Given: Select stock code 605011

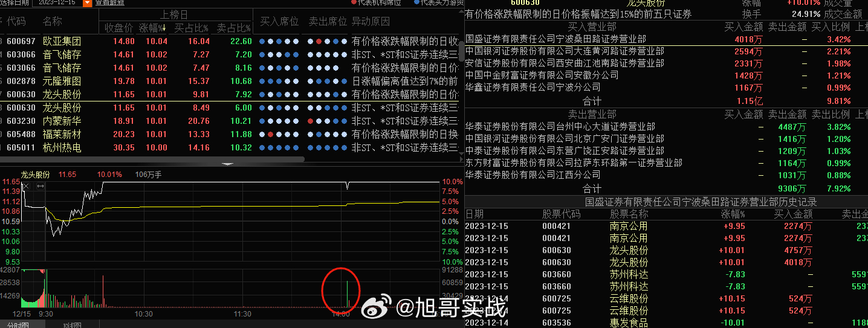Looking at the screenshot, I should click(x=21, y=148).
